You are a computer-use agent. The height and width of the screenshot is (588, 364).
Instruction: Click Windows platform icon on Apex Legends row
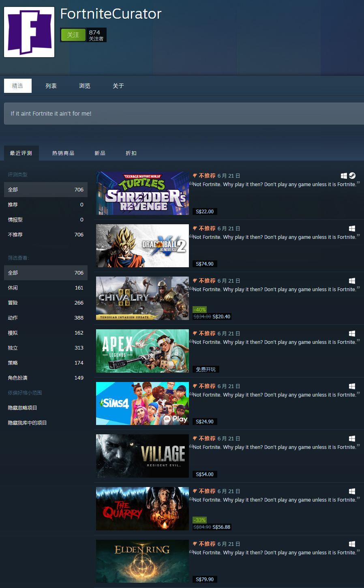click(x=352, y=333)
